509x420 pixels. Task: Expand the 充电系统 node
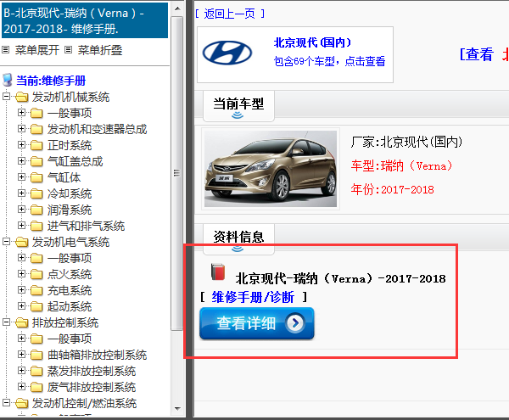(x=21, y=290)
